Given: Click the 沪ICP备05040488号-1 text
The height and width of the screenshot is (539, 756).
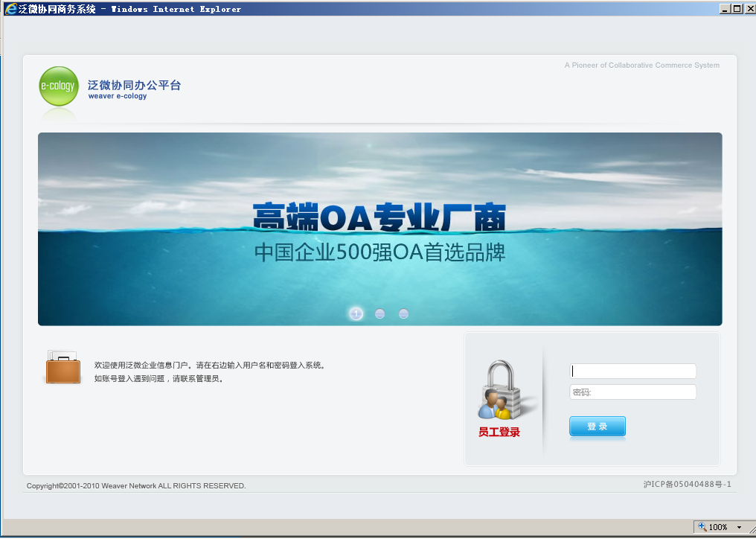Looking at the screenshot, I should 687,484.
